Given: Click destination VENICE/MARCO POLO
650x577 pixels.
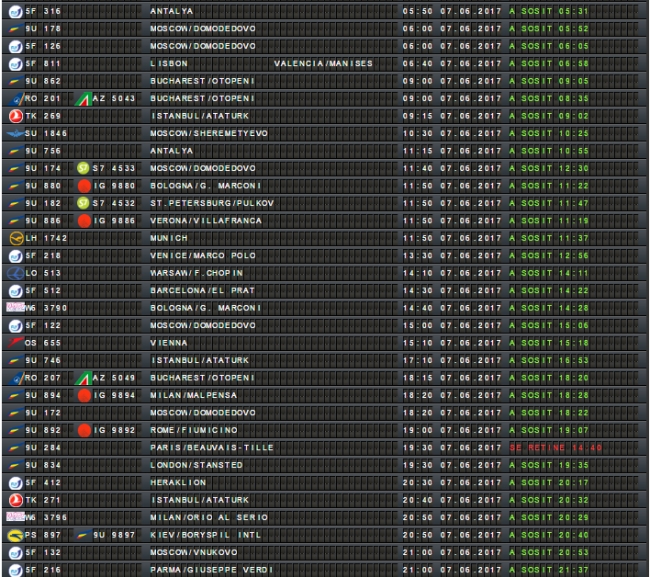Looking at the screenshot, I should (203, 255).
